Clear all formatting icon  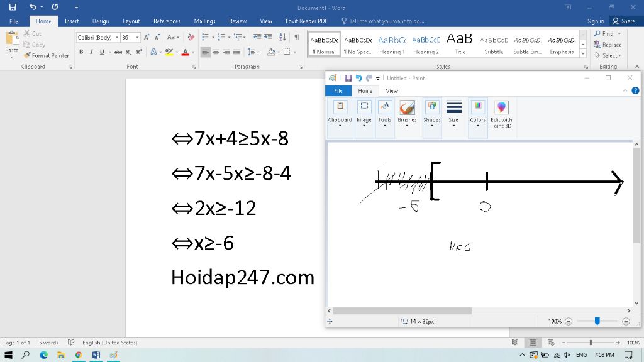(191, 37)
